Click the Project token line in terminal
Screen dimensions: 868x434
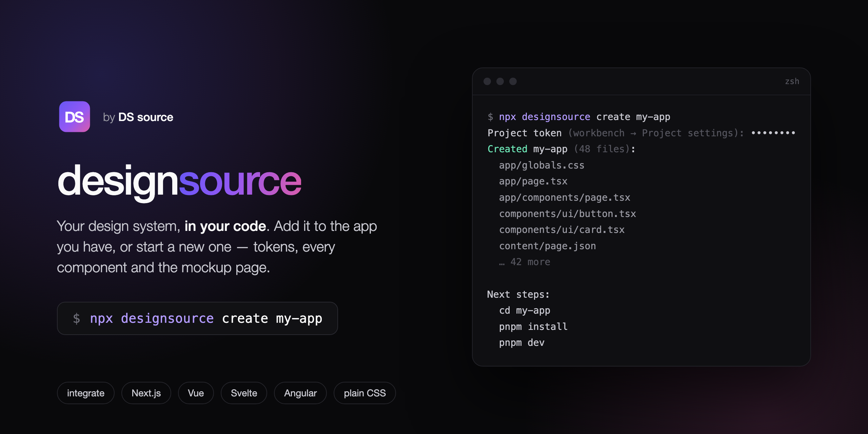click(x=641, y=133)
